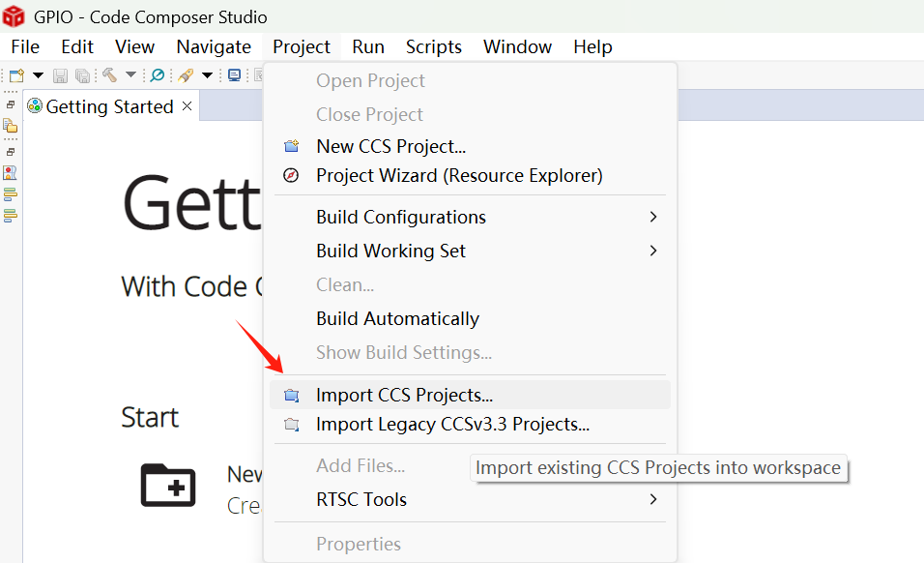Select New CCS Project from the menu
Image resolution: width=924 pixels, height=563 pixels.
pyautogui.click(x=390, y=146)
